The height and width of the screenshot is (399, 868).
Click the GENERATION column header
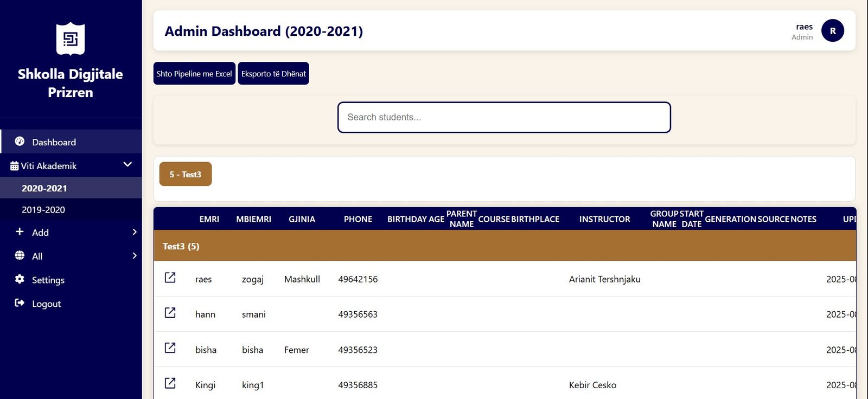pyautogui.click(x=731, y=219)
